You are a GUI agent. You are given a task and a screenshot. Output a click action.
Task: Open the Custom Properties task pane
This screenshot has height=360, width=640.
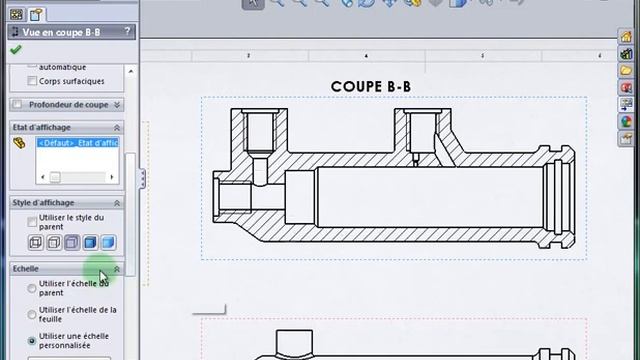click(x=626, y=139)
